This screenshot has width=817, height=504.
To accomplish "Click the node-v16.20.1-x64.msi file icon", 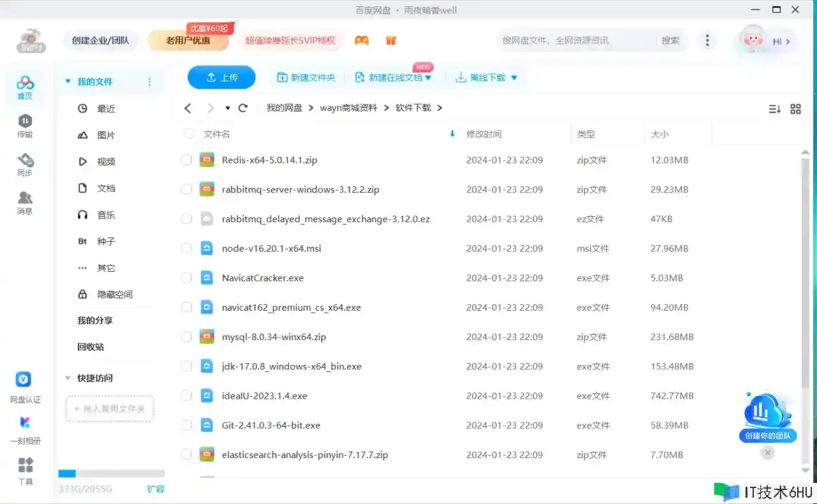I will [x=206, y=248].
